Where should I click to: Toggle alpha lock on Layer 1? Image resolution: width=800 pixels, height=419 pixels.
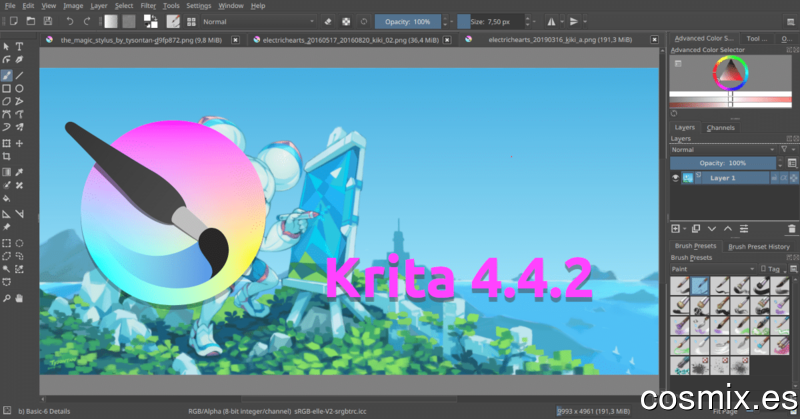[794, 178]
